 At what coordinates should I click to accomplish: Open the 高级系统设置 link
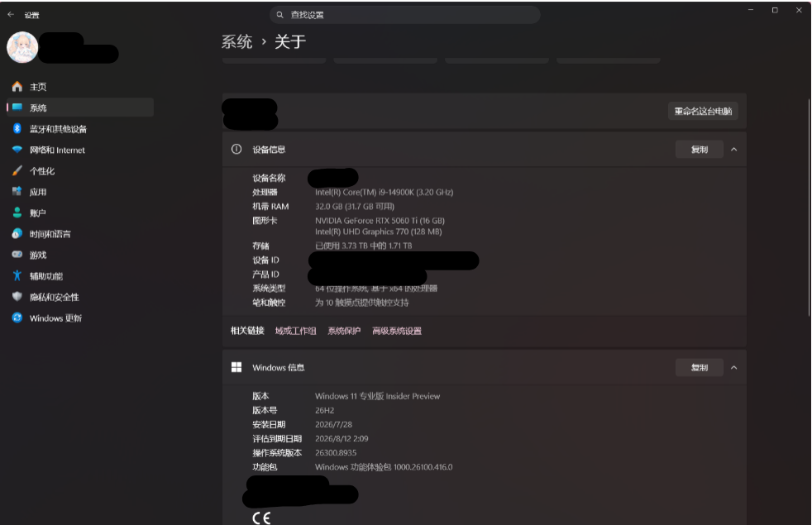coord(397,331)
